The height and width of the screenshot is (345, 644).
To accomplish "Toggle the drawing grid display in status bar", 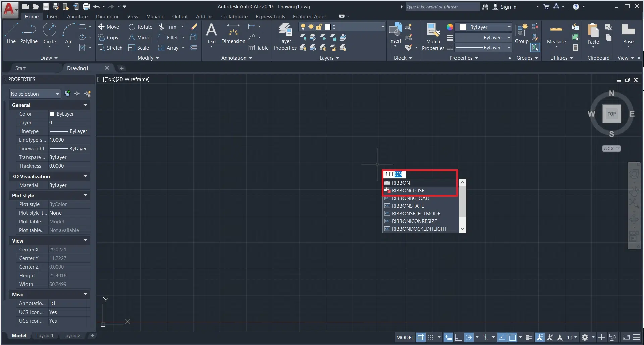I will [421, 337].
